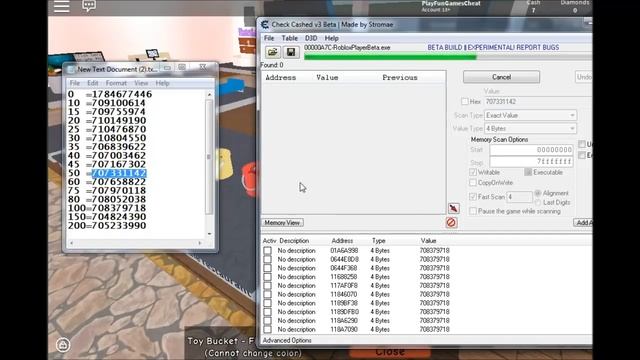Click the red clear list circle icon
This screenshot has height=360, width=640.
451,222
